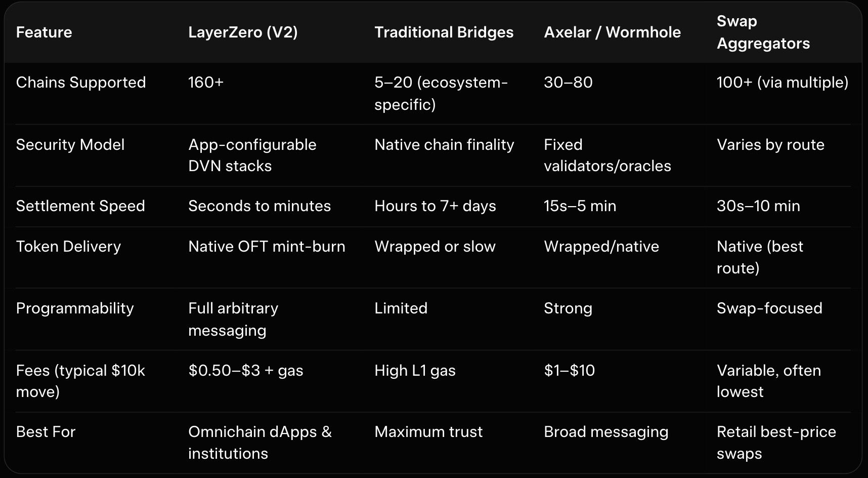Click the "15s–5 min" cell
868x478 pixels.
click(580, 206)
